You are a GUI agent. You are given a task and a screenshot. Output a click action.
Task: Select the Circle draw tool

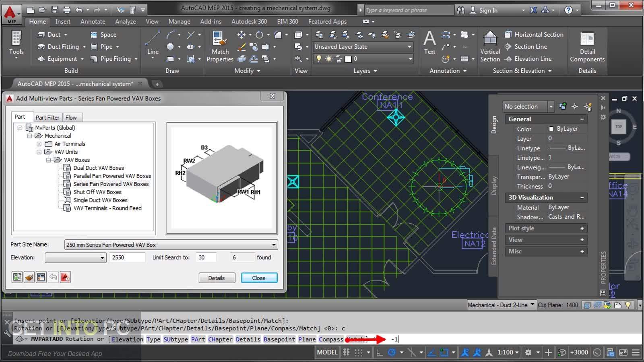[171, 47]
